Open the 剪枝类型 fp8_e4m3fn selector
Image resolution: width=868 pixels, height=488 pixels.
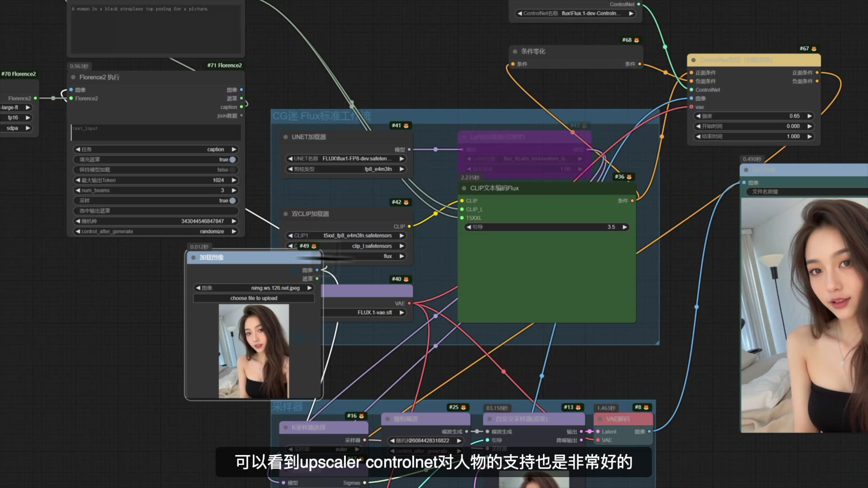[x=346, y=169]
